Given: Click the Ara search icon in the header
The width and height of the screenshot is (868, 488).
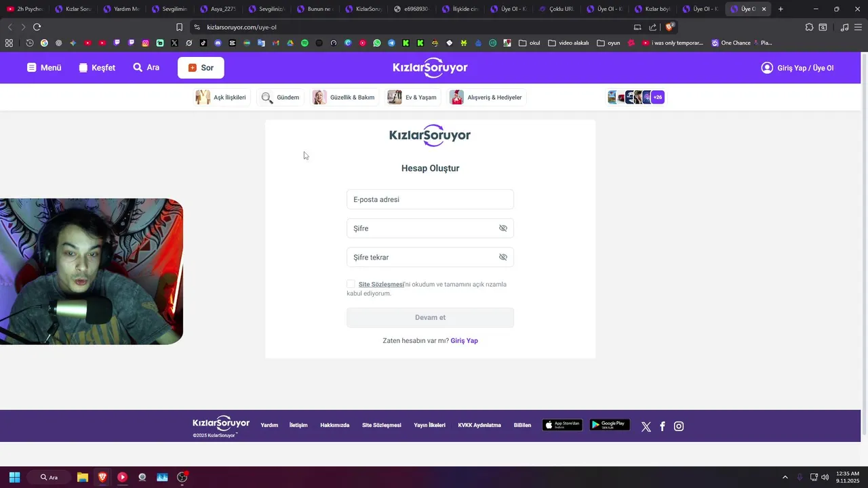Looking at the screenshot, I should (138, 68).
